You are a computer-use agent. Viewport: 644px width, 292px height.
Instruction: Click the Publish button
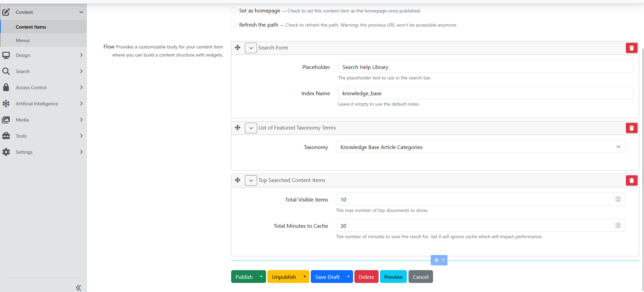point(244,277)
